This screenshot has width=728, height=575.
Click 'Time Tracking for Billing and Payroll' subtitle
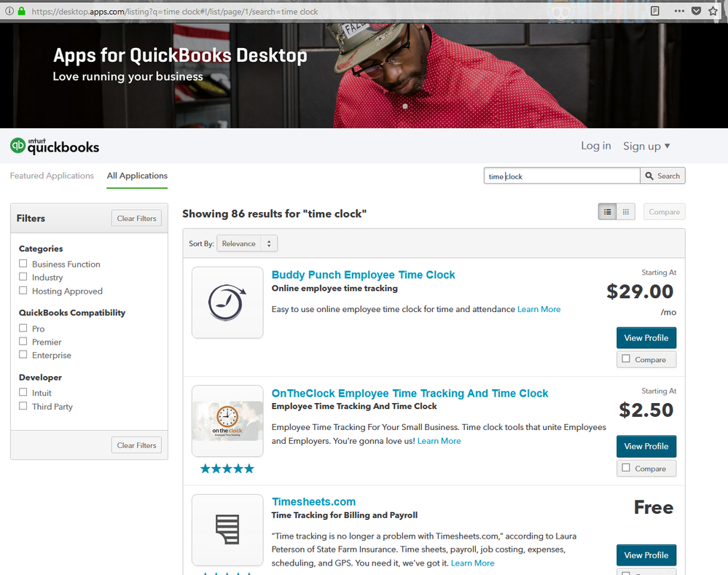[345, 515]
